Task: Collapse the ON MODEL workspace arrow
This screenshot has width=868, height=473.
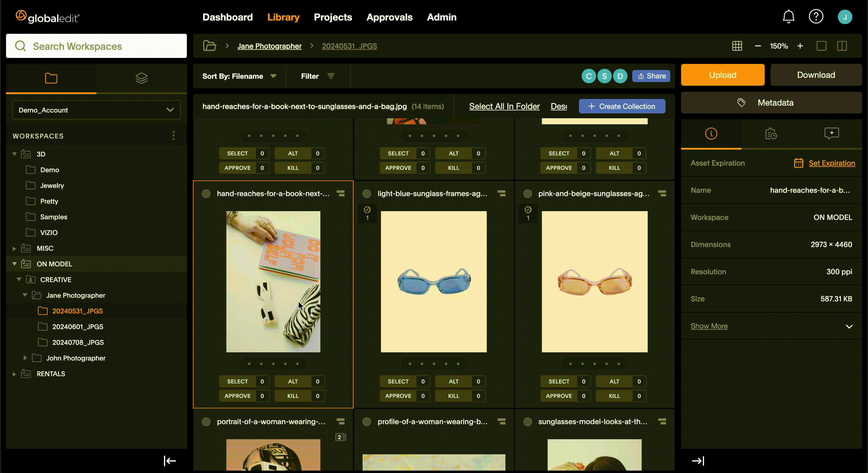Action: pyautogui.click(x=14, y=264)
